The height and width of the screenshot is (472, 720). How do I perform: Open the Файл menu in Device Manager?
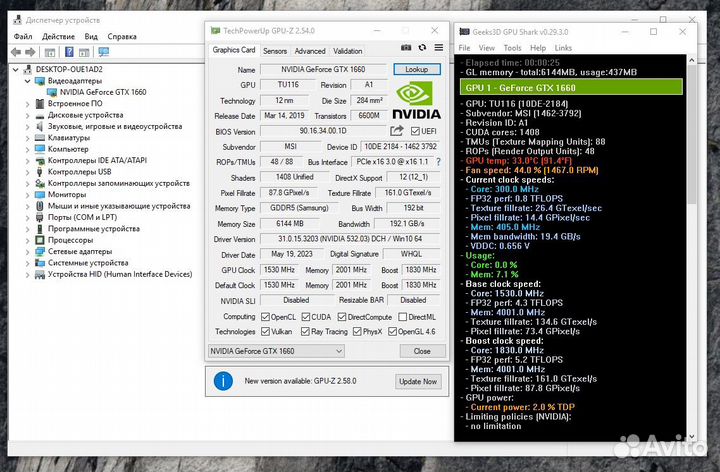23,36
